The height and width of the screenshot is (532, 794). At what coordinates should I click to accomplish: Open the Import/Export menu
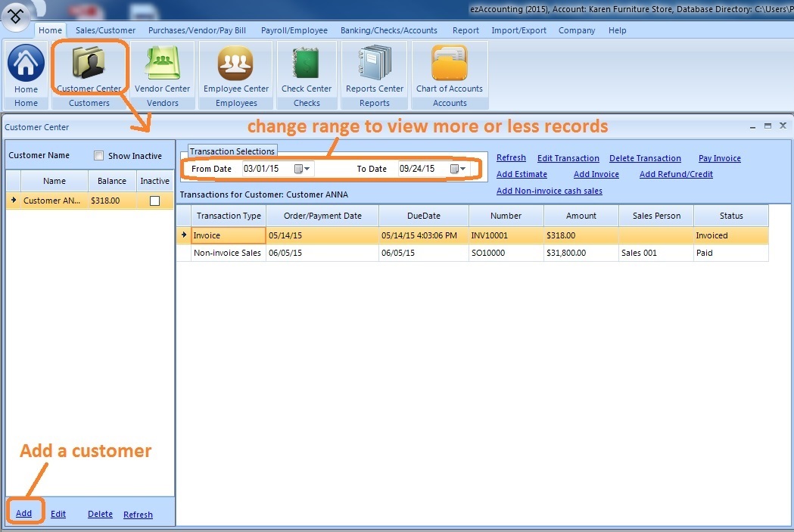click(x=518, y=30)
